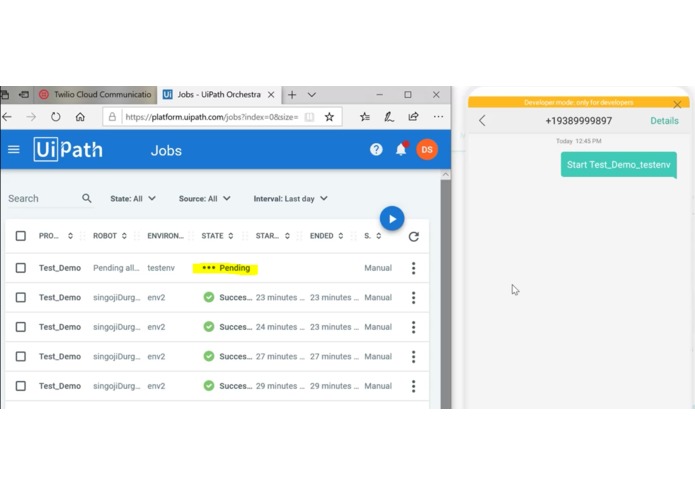The height and width of the screenshot is (494, 695).
Task: Click Successful state of job started 23 minutes ago
Action: [227, 297]
